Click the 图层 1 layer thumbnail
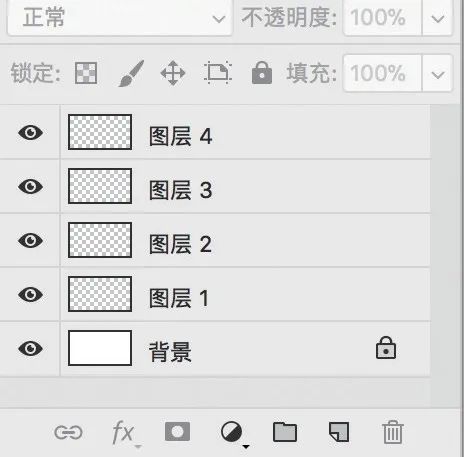This screenshot has height=457, width=464. (100, 294)
